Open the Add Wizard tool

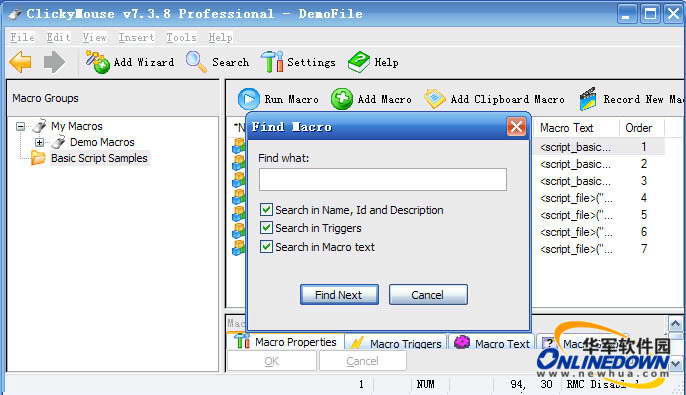tap(130, 62)
